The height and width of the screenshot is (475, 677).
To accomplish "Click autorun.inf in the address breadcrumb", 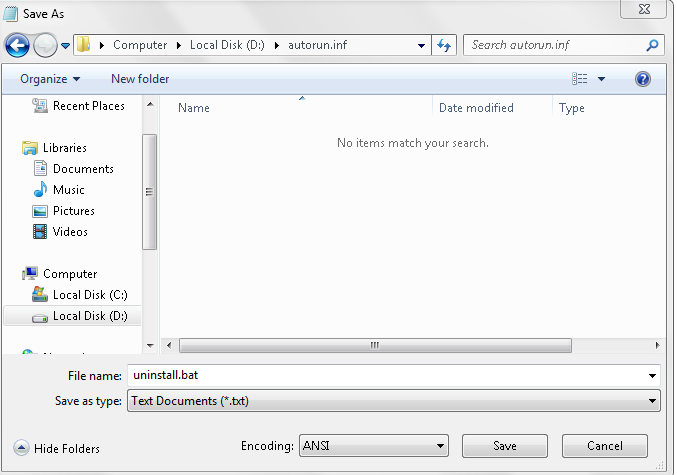I will point(317,45).
